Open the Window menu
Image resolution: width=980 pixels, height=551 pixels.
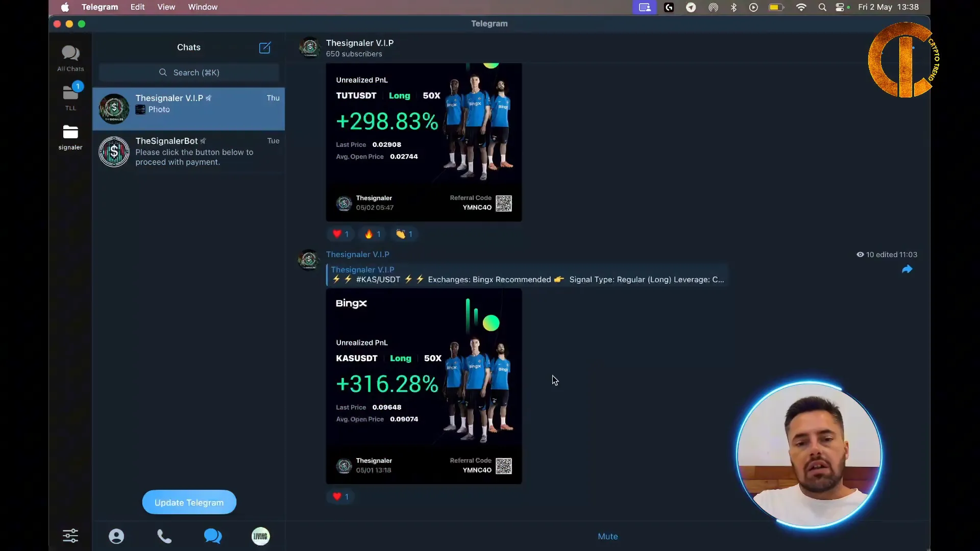[x=203, y=7]
